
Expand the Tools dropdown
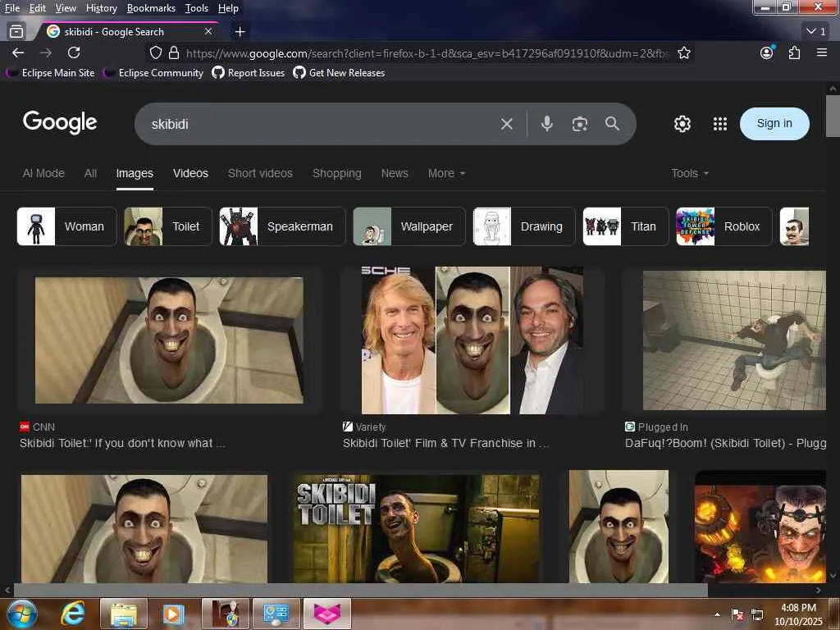tap(689, 173)
